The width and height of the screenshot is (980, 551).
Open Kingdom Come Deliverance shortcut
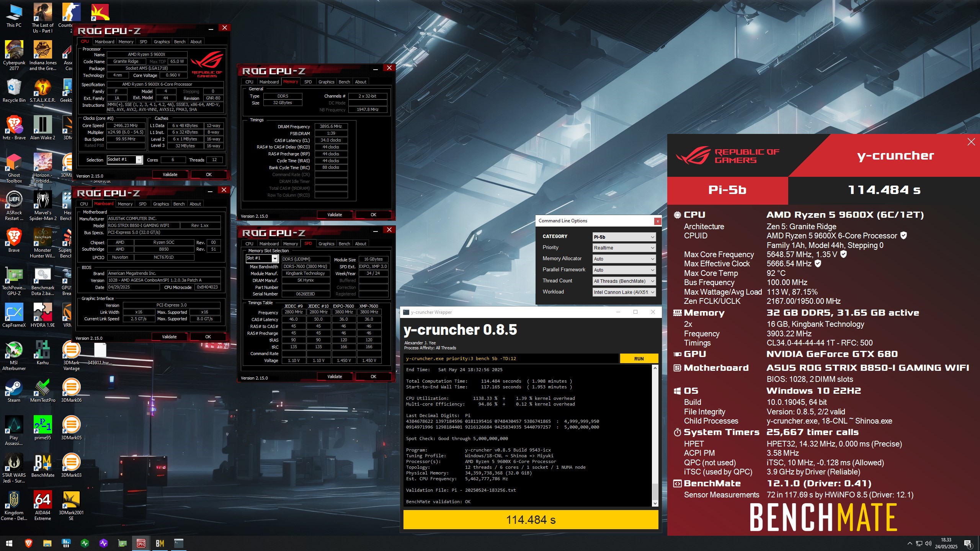pos(14,506)
